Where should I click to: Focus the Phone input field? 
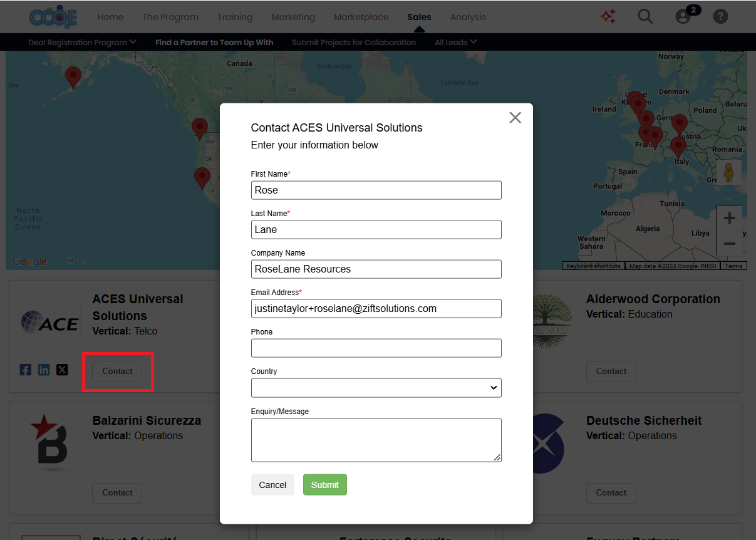click(376, 348)
